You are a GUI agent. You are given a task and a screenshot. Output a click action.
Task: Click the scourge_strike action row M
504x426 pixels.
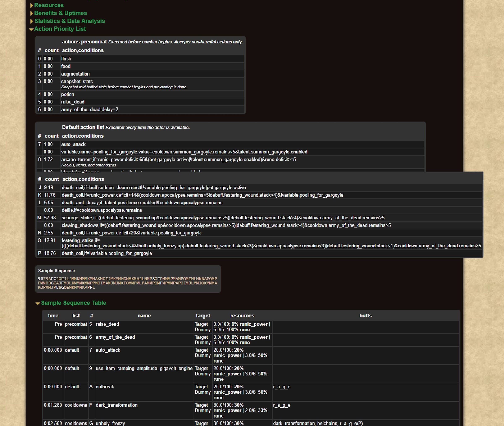click(x=223, y=218)
